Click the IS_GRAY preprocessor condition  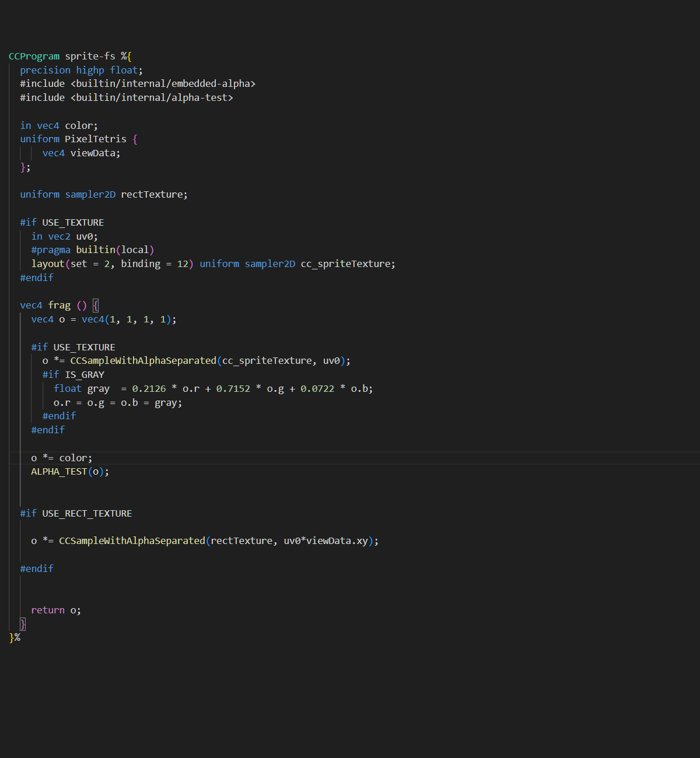pos(85,374)
